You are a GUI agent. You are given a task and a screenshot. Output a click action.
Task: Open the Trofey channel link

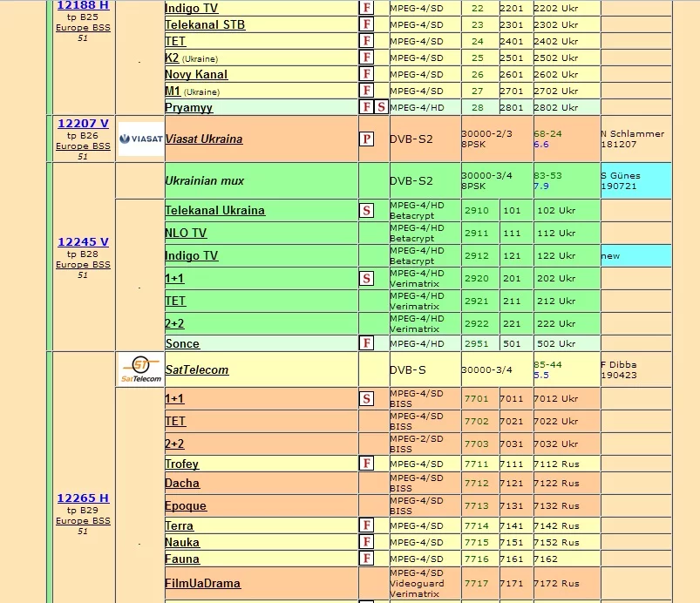pos(181,464)
